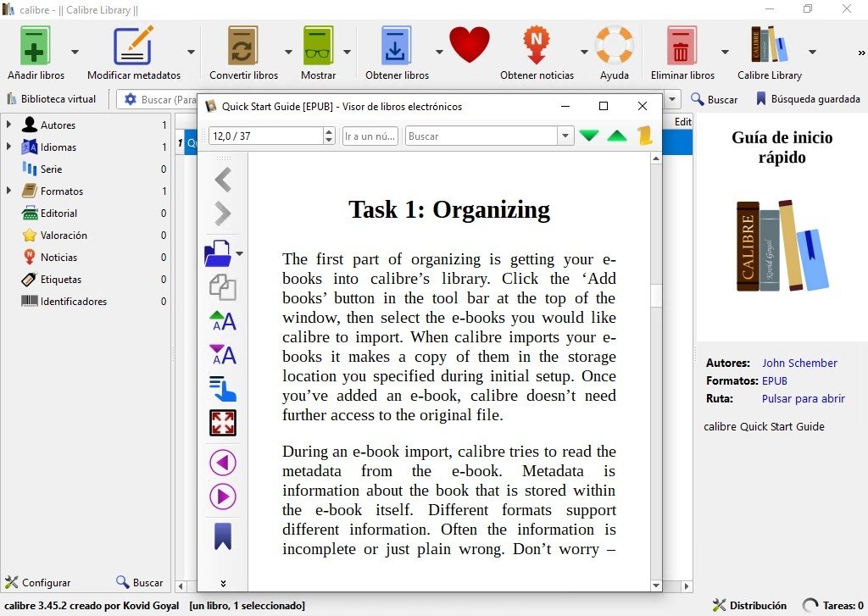
Task: Open Búsqueda guardada
Action: (808, 99)
